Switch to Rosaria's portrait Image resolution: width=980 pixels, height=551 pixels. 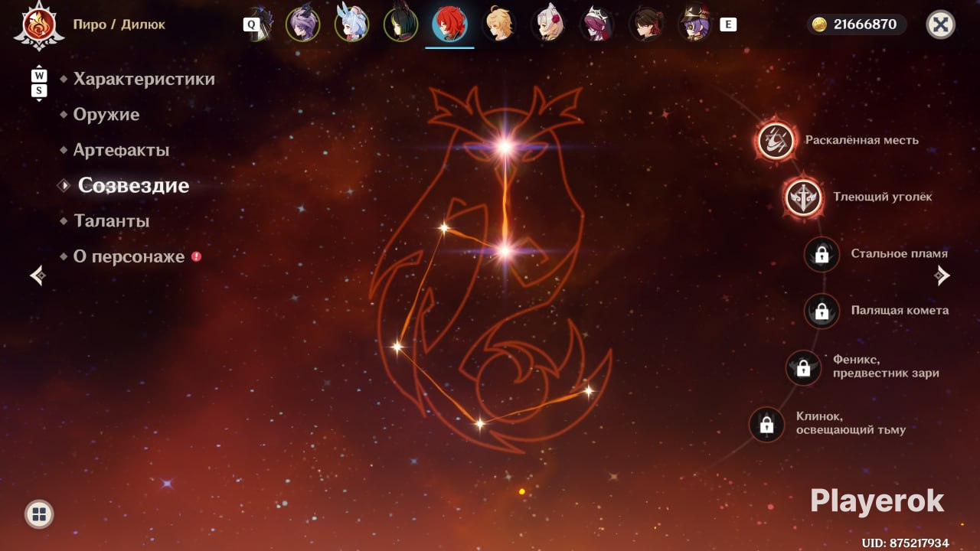pyautogui.click(x=597, y=24)
